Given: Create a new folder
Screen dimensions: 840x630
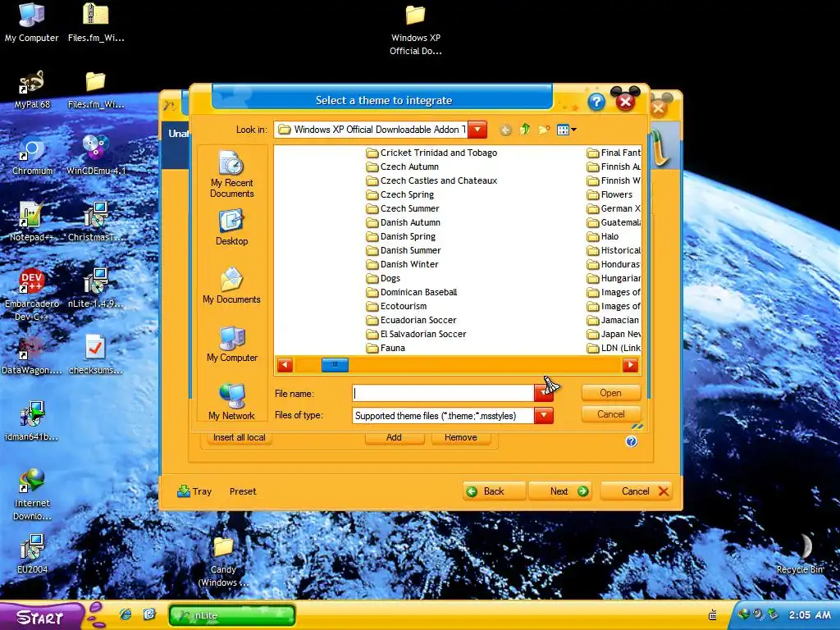Looking at the screenshot, I should click(x=544, y=130).
